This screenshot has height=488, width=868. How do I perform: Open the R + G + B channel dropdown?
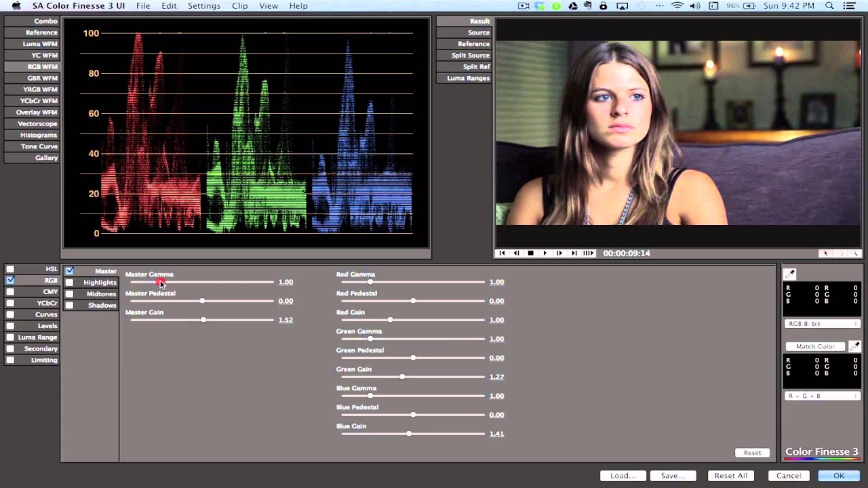[822, 396]
